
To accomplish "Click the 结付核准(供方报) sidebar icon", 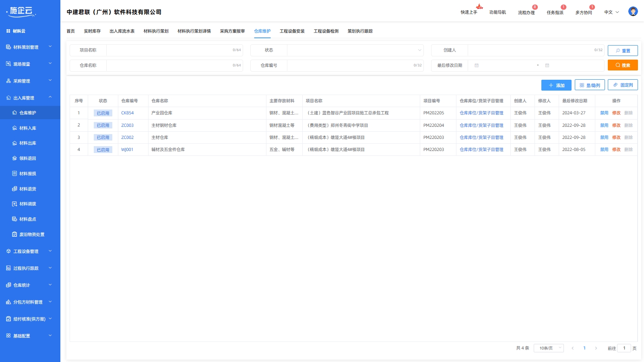I will 8,319.
